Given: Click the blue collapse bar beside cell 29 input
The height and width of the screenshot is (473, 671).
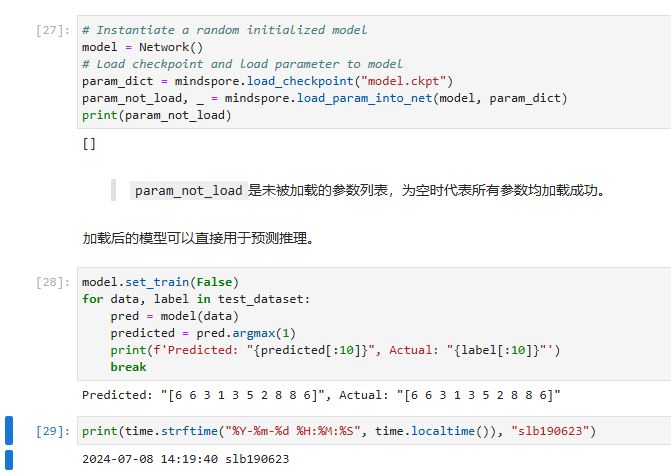Looking at the screenshot, I should 9,430.
